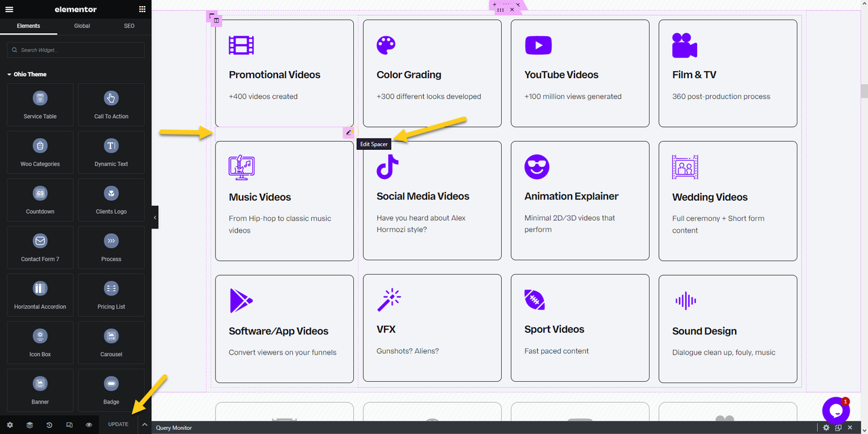Choose the Pricing List widget
This screenshot has width=868, height=434.
pyautogui.click(x=111, y=295)
